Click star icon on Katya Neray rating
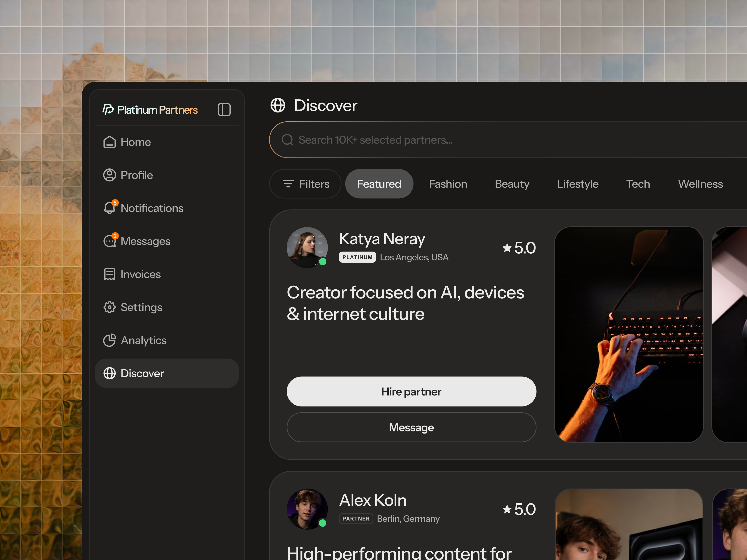 point(507,248)
